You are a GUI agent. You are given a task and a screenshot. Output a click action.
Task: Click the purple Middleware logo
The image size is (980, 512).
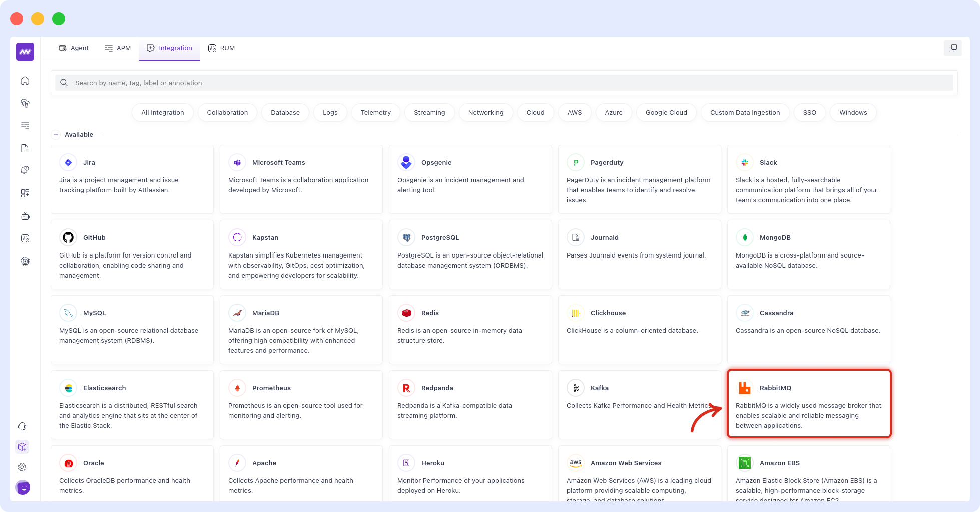click(25, 52)
